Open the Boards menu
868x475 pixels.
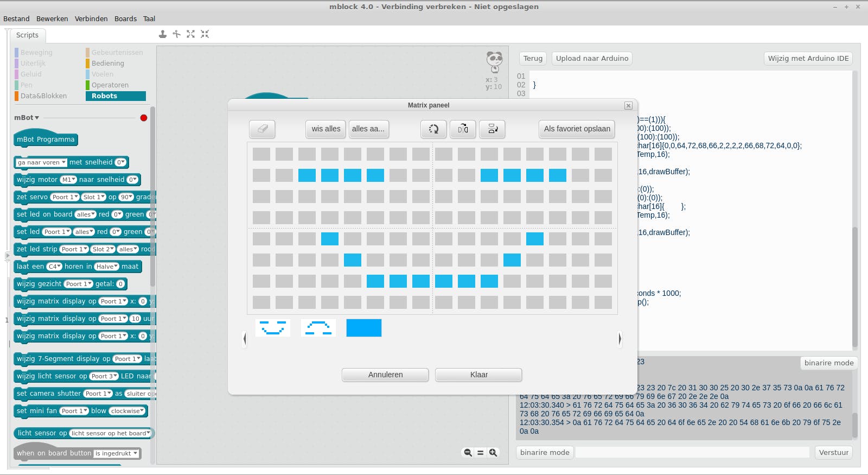click(125, 18)
